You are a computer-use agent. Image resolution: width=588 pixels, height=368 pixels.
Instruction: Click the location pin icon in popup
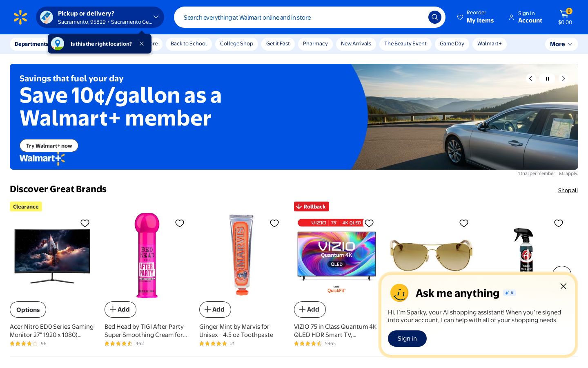(58, 44)
